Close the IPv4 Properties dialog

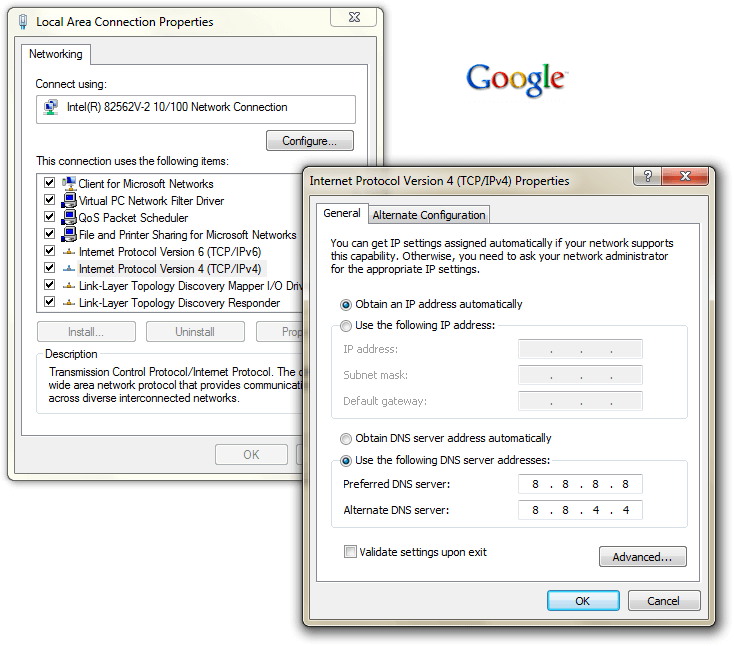[685, 176]
